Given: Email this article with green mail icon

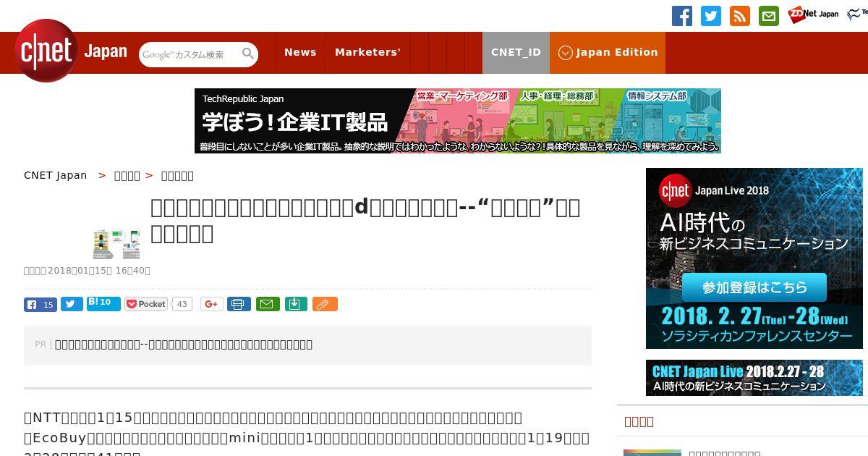Looking at the screenshot, I should [268, 304].
